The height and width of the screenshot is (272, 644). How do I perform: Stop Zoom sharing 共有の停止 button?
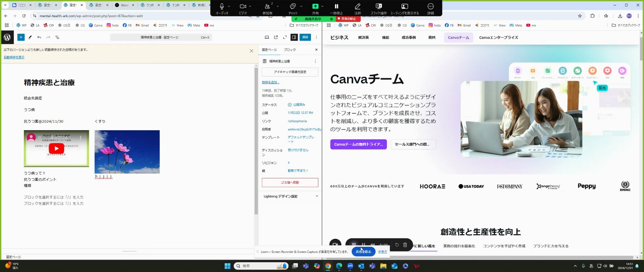click(x=347, y=19)
